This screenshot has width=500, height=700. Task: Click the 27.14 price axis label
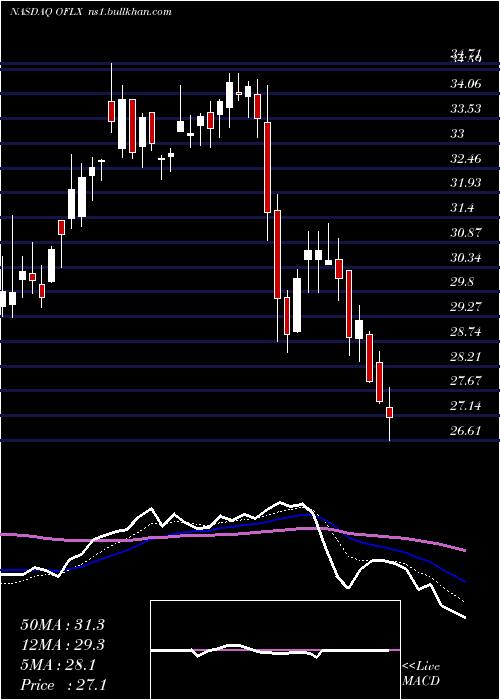point(466,406)
